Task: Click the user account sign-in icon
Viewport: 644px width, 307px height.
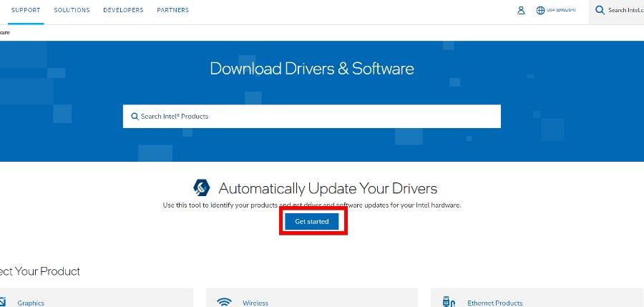Action: click(521, 10)
